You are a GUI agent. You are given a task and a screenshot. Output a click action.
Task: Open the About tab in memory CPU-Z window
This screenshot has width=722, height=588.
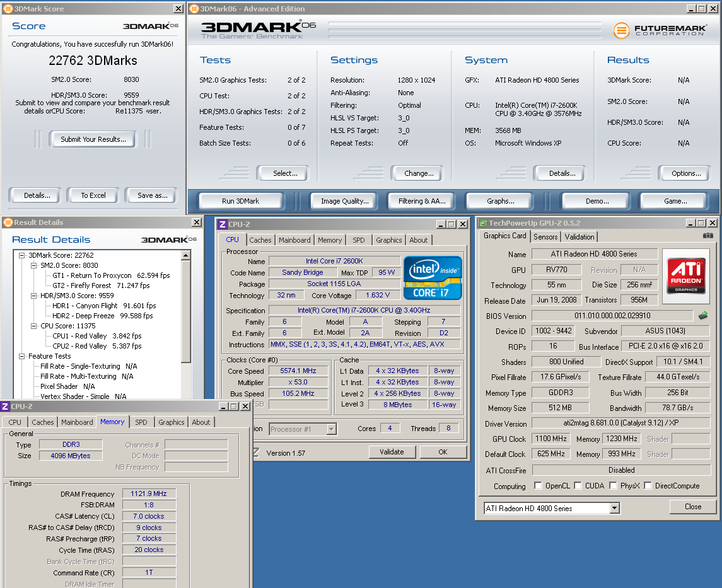[201, 422]
